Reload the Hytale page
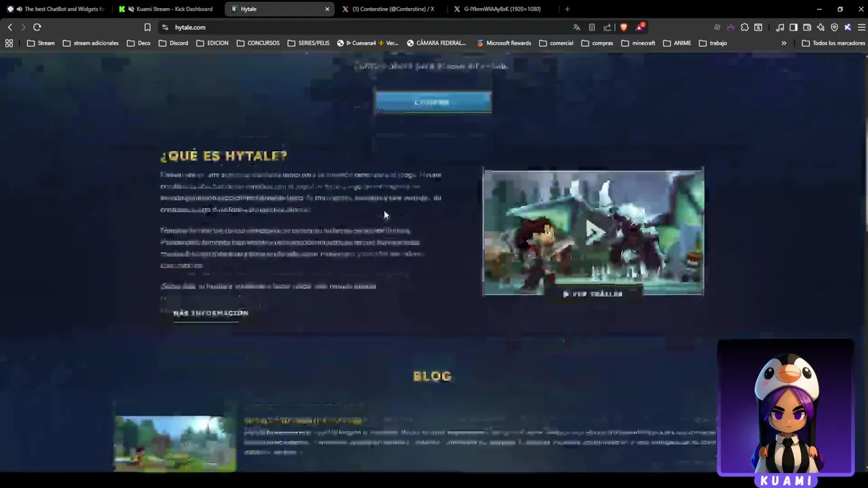Screen dimensions: 868x488 pyautogui.click(x=37, y=27)
